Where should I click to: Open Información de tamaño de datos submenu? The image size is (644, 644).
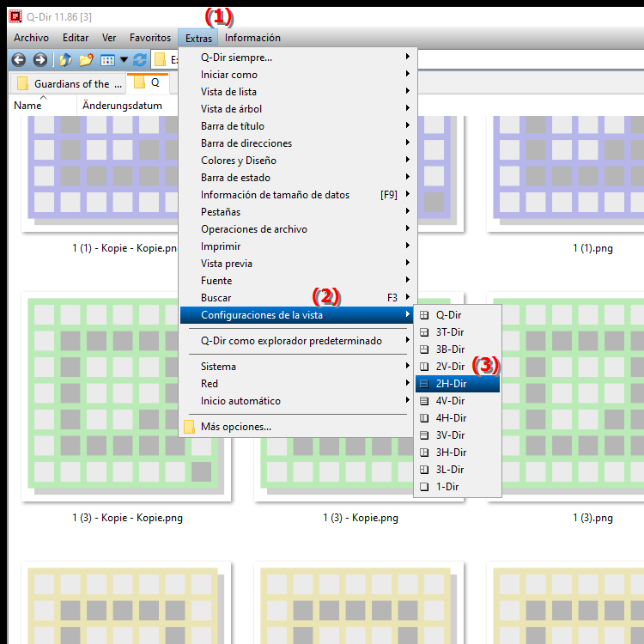pos(296,195)
